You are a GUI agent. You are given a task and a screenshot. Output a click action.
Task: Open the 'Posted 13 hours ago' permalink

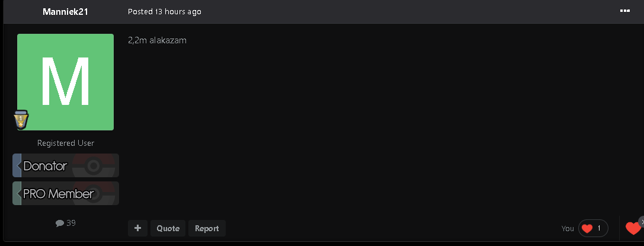tap(164, 11)
